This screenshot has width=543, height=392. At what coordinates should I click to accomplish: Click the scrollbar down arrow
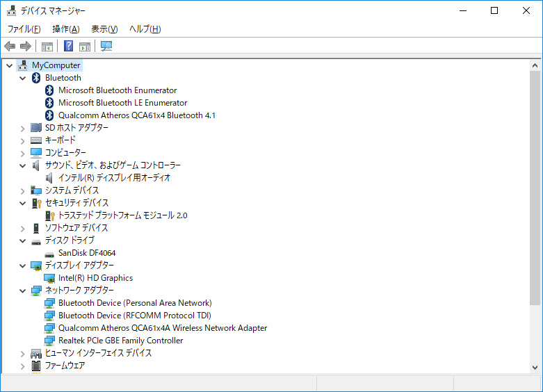tap(535, 368)
